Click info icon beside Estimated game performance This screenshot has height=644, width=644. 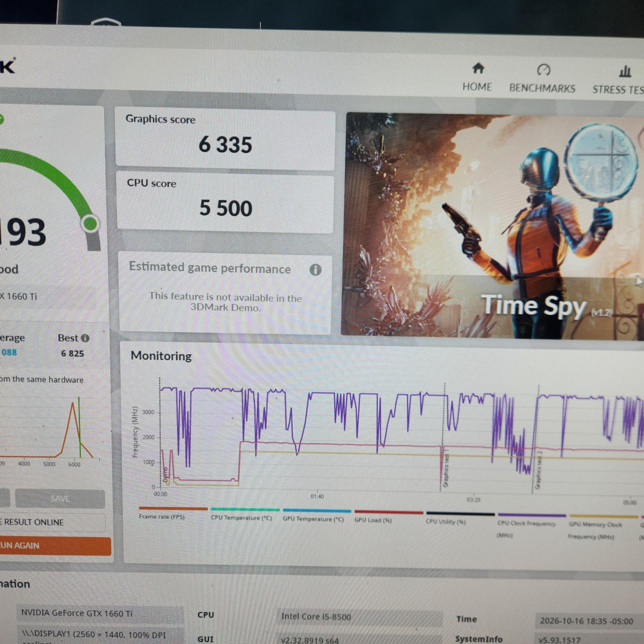tap(315, 269)
